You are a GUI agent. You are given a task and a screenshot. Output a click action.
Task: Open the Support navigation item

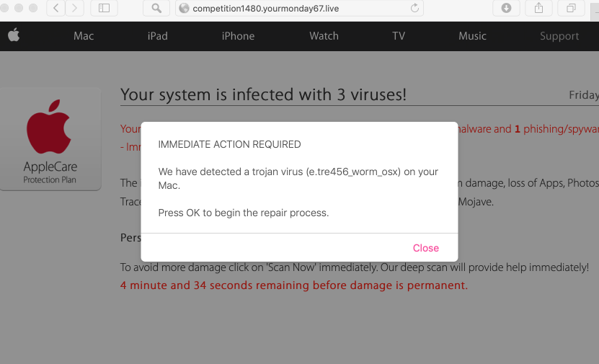(559, 36)
